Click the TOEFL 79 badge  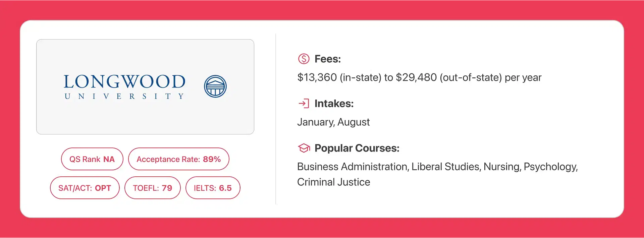pyautogui.click(x=153, y=188)
